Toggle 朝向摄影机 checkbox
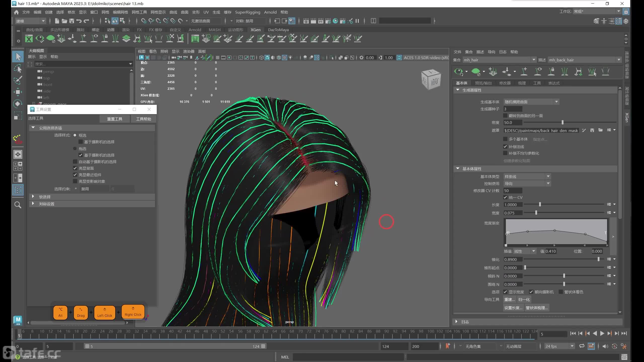 pyautogui.click(x=531, y=292)
